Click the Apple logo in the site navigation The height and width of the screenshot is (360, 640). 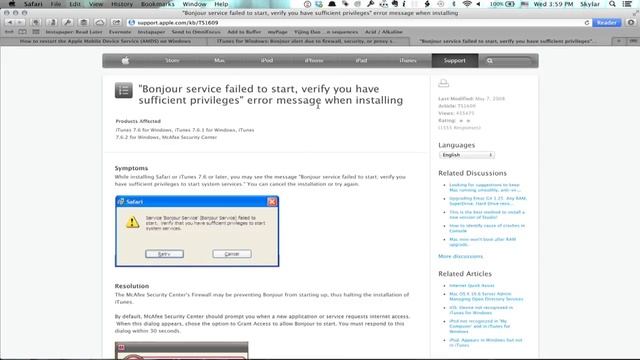125,60
